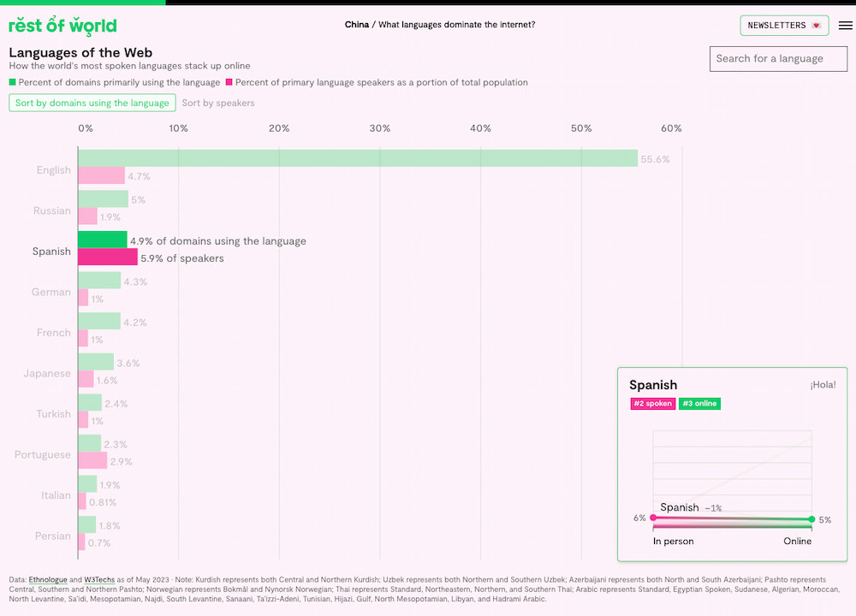Open the China section link

pos(357,25)
